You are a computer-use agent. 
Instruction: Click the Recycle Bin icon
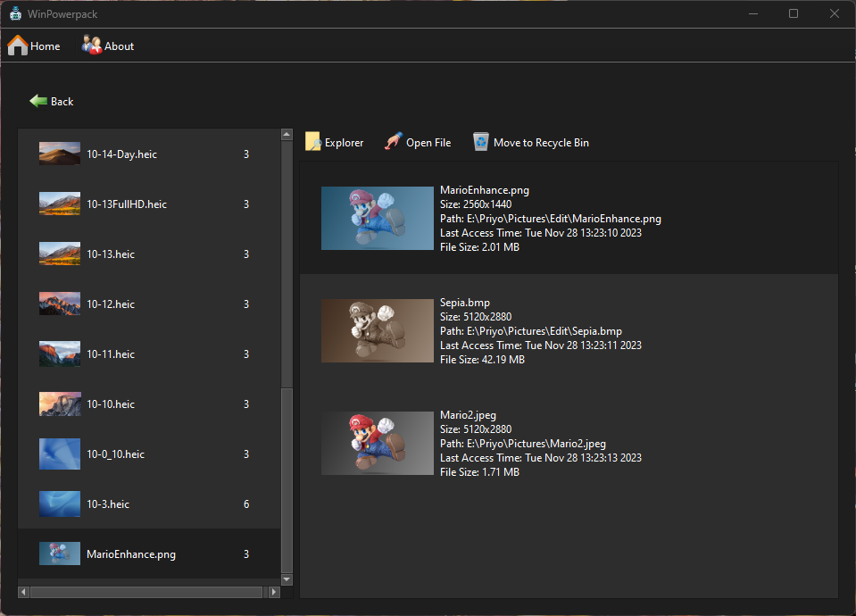[481, 142]
